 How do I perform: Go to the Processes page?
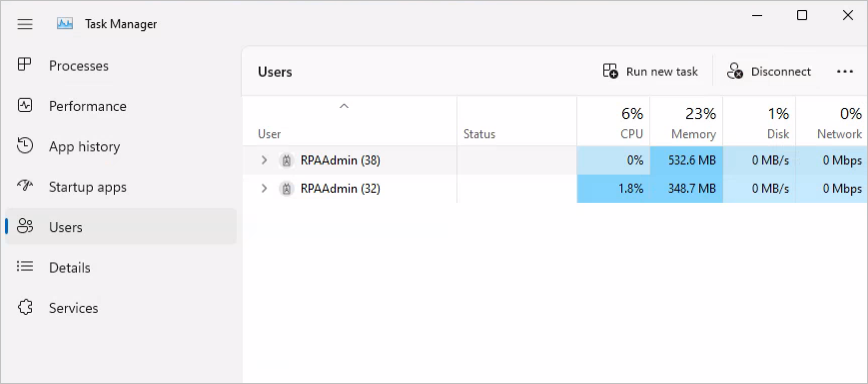click(x=121, y=65)
